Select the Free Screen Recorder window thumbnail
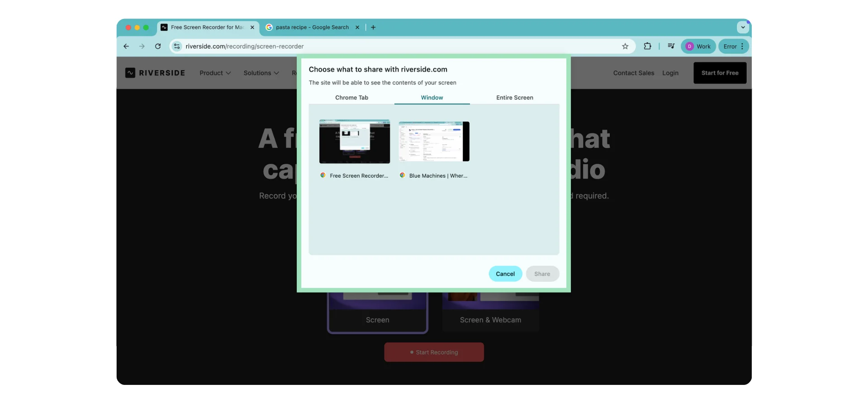 [x=355, y=141]
